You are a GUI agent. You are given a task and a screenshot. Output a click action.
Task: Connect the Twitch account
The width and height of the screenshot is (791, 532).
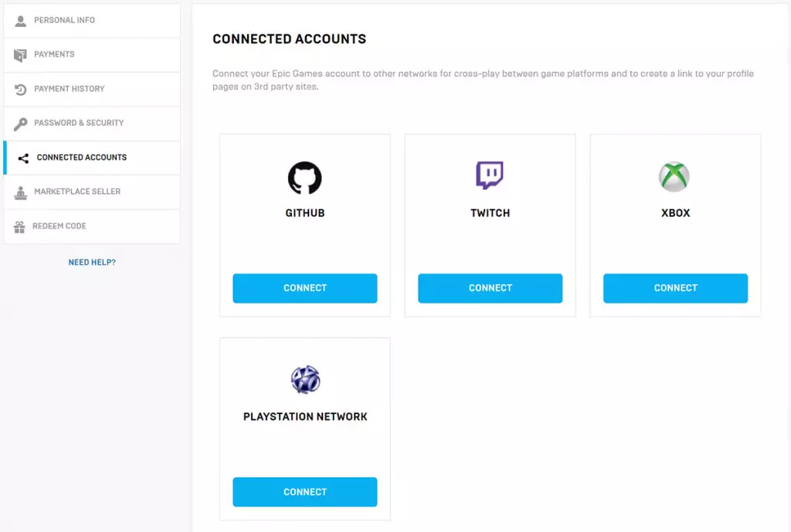490,288
